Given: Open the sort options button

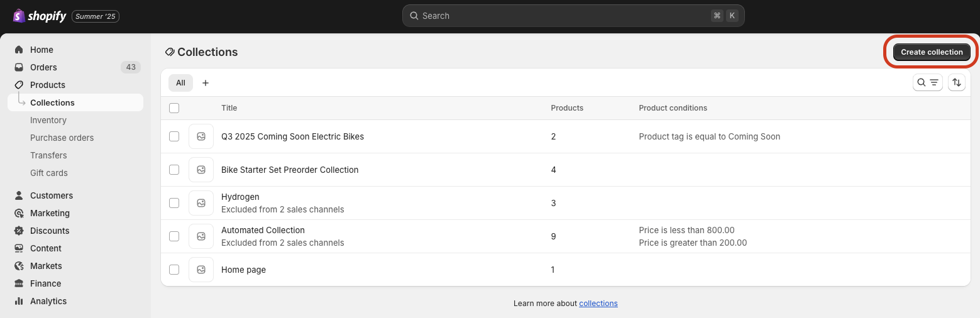Looking at the screenshot, I should [957, 82].
